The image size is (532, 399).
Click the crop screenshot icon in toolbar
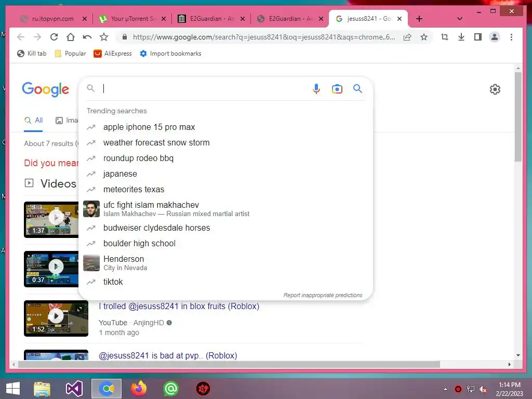point(445,37)
